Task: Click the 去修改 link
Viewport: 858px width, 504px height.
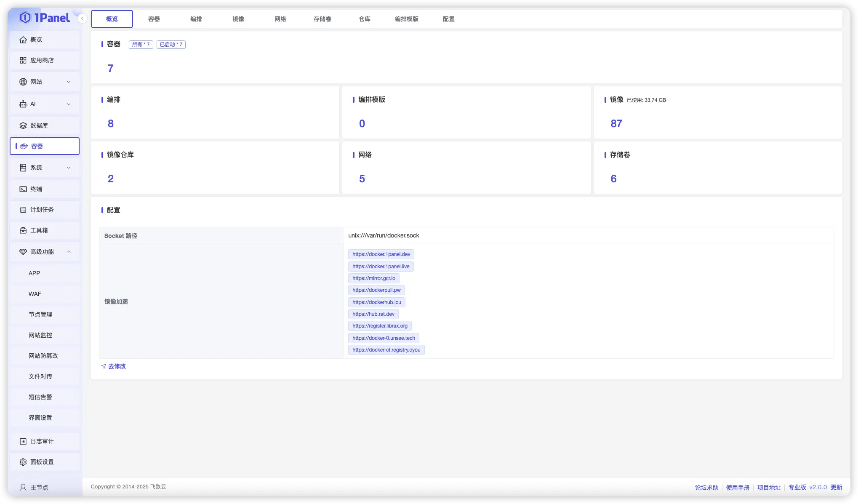Action: click(117, 366)
